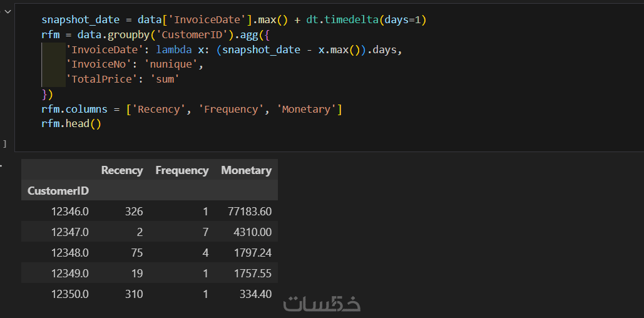Select customer row 12347.0 index
644x318 pixels.
(69, 232)
